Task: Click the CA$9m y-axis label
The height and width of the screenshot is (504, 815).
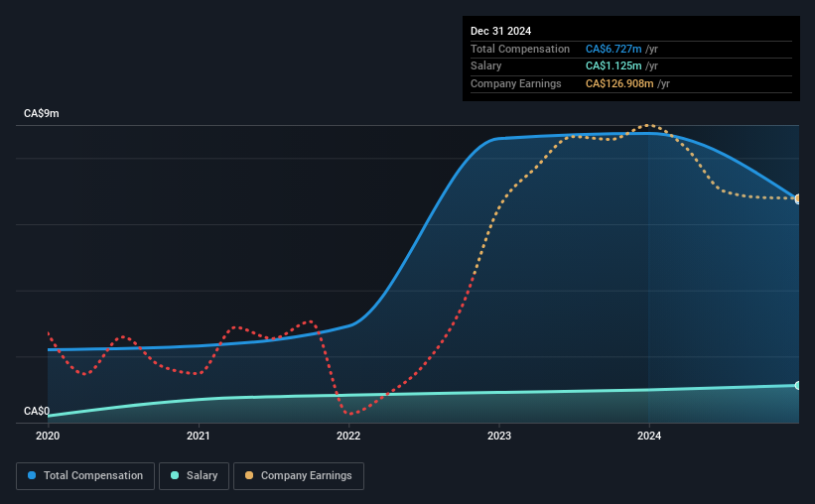Action: pyautogui.click(x=42, y=113)
